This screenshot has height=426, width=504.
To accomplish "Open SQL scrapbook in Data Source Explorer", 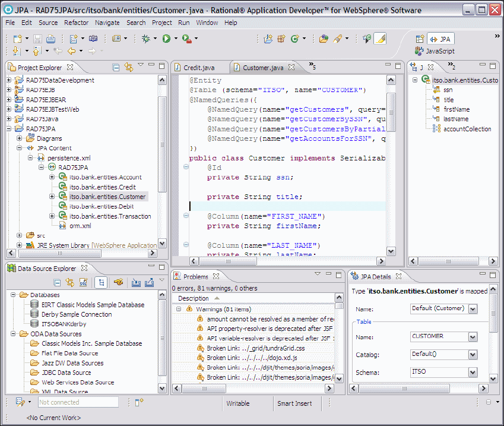I will (84, 282).
